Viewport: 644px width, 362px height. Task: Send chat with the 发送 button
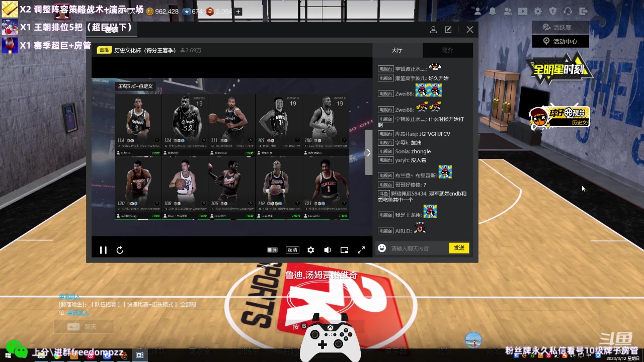pos(459,248)
